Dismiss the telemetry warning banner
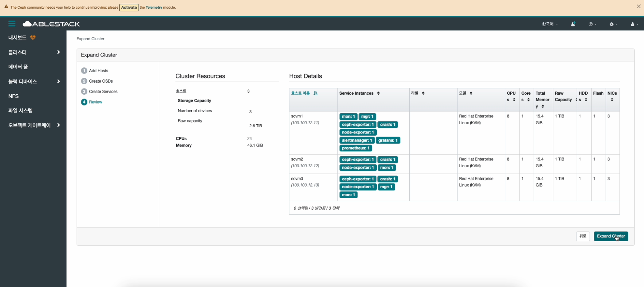The image size is (644, 287). (638, 7)
